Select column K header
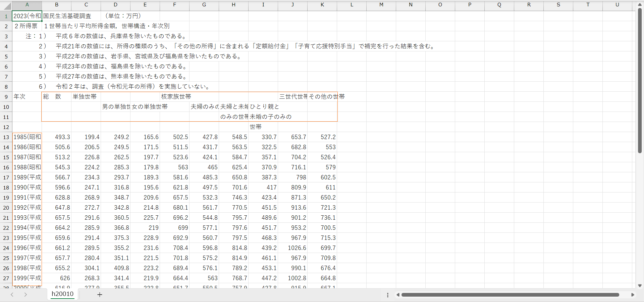 [322, 5]
